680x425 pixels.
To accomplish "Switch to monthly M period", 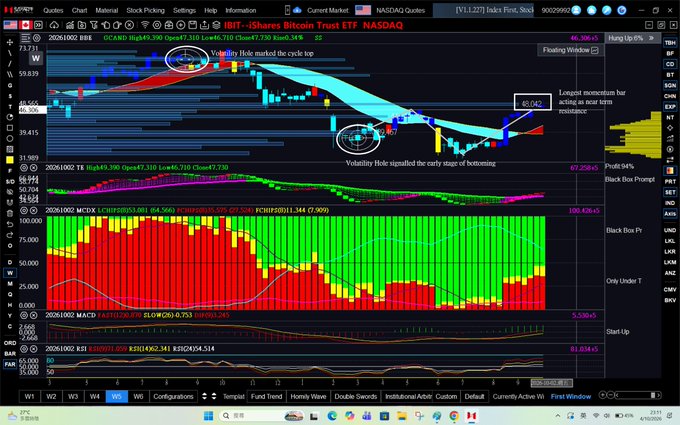I will click(10, 284).
